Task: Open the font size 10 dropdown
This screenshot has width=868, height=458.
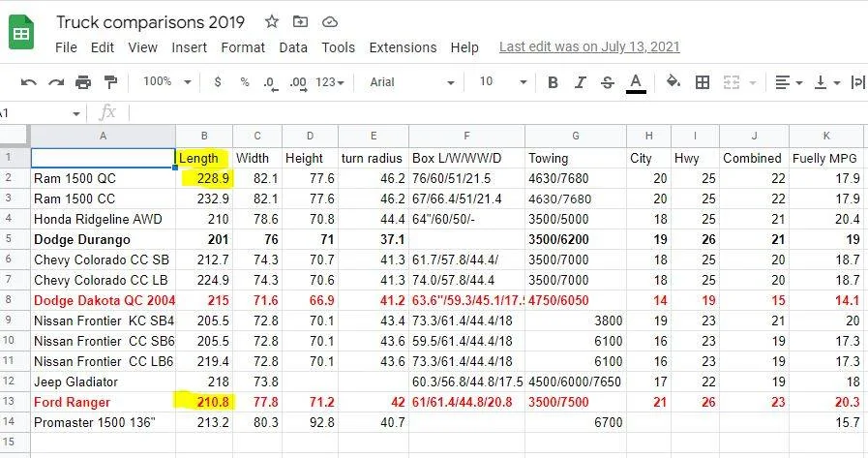Action: [x=502, y=82]
